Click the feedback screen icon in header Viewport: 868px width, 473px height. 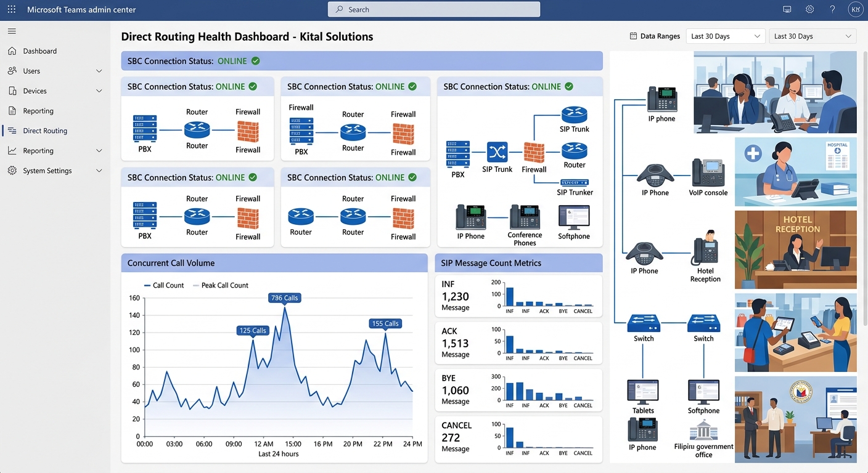click(x=787, y=9)
